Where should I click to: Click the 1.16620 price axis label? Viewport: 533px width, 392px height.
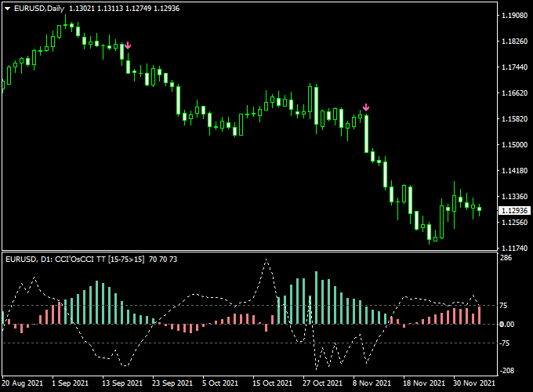coord(515,93)
